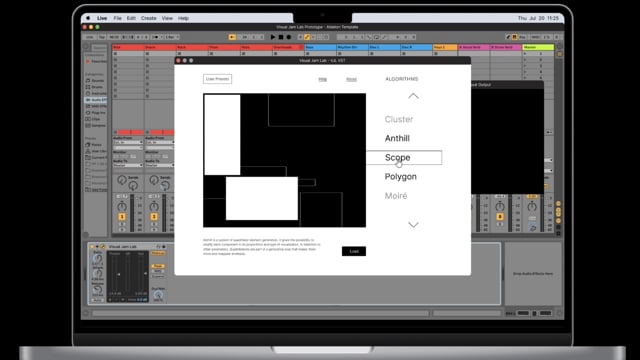640x360 pixels.
Task: Click the Link button in top-left toolbar
Action: pos(90,37)
